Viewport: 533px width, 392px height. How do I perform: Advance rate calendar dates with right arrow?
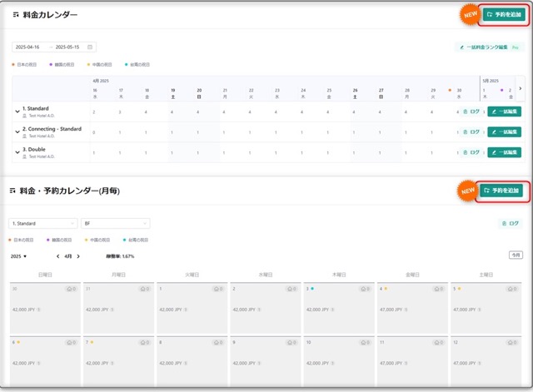pos(520,89)
